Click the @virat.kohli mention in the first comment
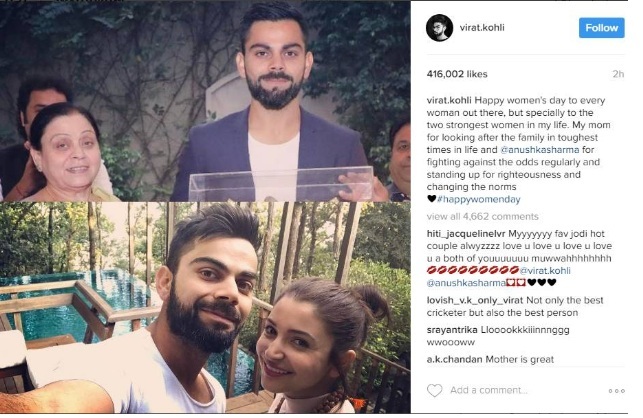The image size is (643, 418). point(545,271)
